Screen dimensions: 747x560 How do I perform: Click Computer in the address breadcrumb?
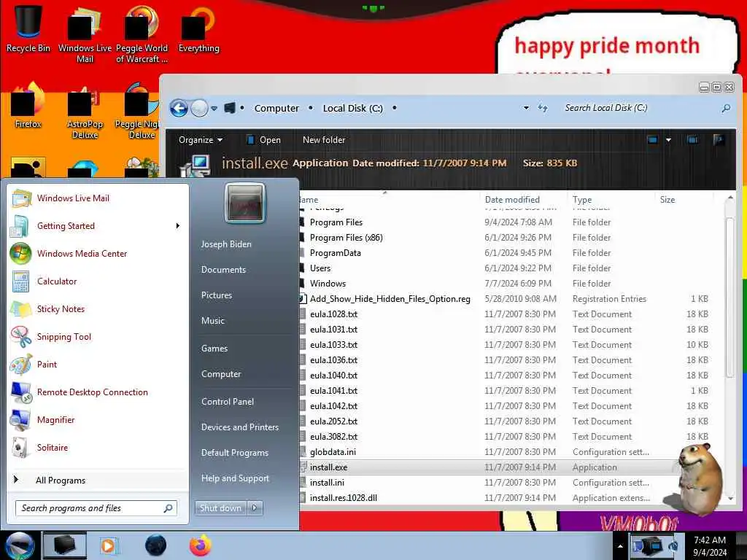click(x=276, y=108)
